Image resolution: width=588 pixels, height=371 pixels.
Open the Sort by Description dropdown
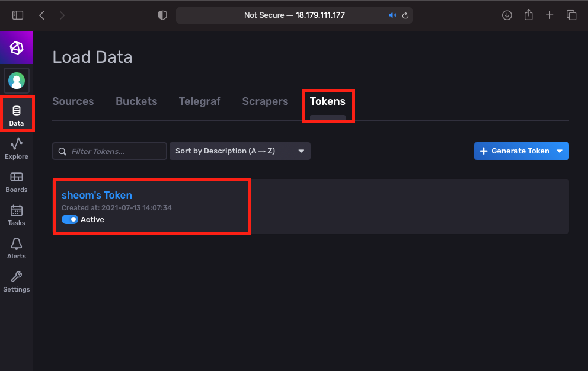point(239,151)
